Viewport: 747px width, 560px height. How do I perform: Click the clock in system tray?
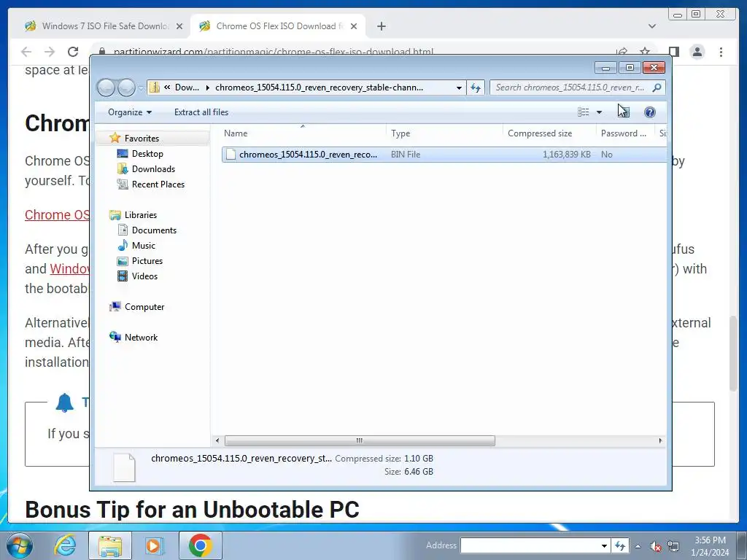click(x=710, y=546)
